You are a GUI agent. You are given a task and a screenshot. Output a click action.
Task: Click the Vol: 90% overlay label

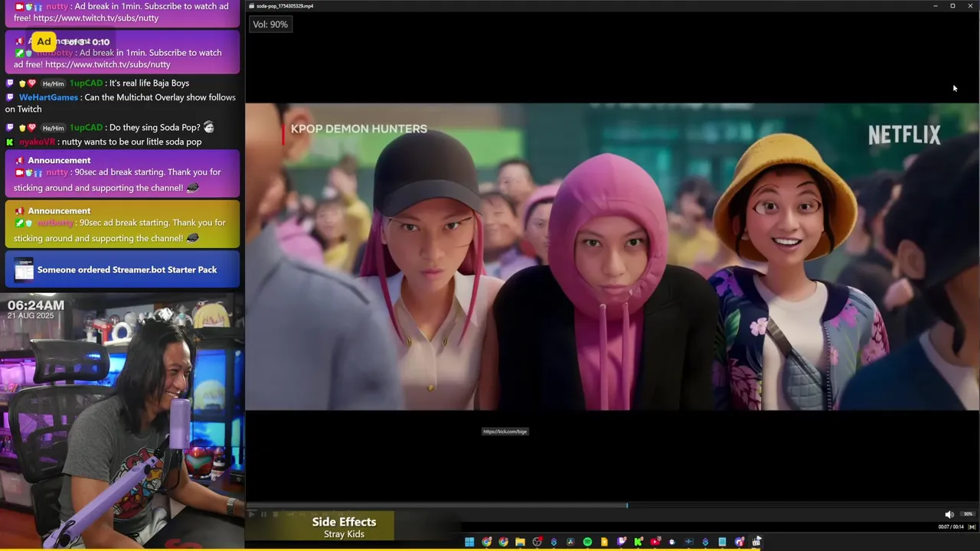tap(270, 24)
